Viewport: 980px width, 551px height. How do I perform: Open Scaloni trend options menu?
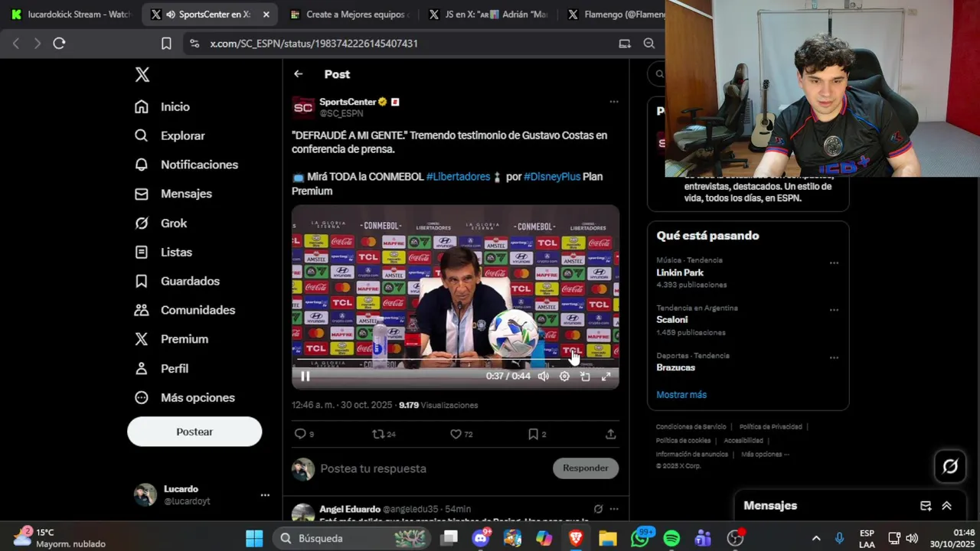[x=834, y=310]
